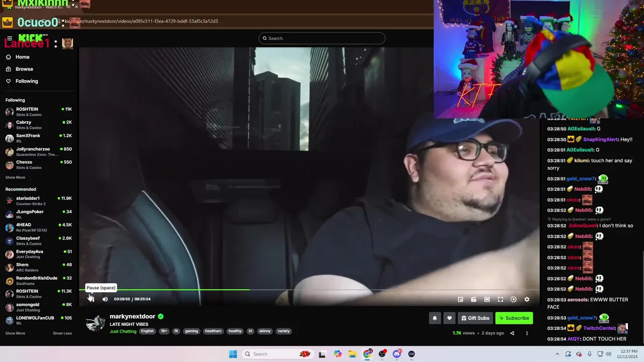Open the markynextdoor channel name link

tap(132, 316)
